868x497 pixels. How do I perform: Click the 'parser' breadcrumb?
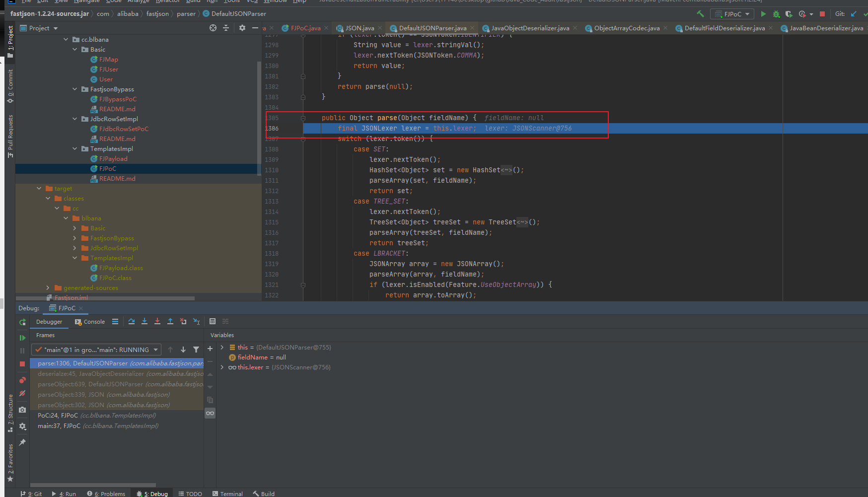pos(186,14)
